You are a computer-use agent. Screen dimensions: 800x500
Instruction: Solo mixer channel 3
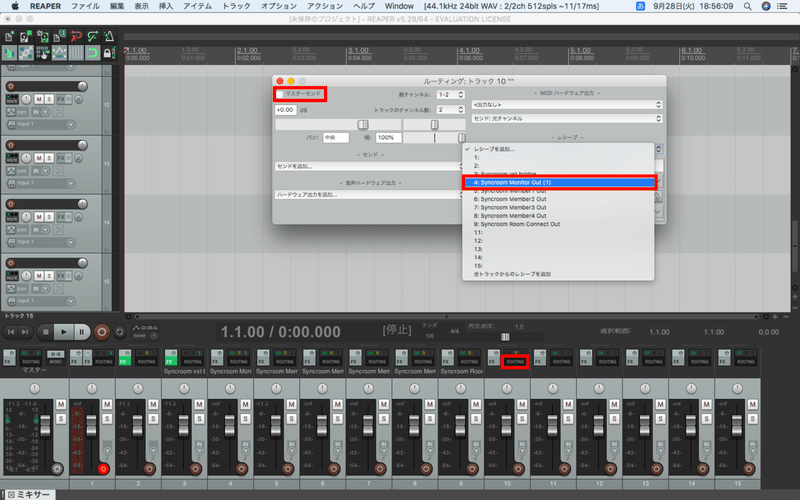[x=199, y=419]
